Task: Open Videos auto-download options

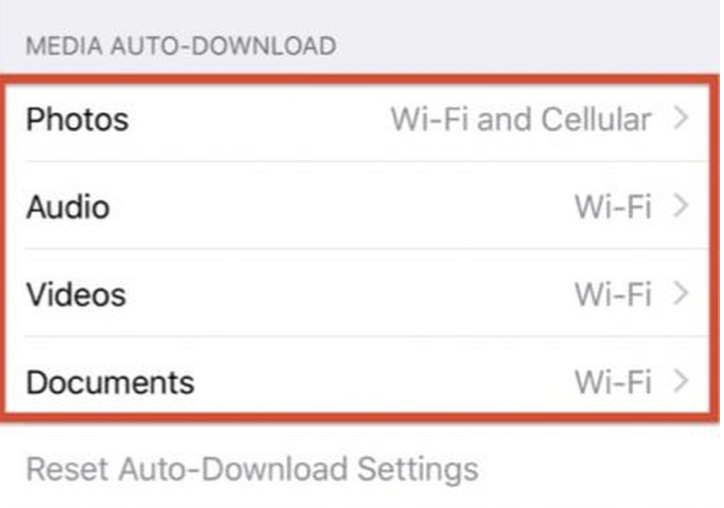Action: point(360,295)
